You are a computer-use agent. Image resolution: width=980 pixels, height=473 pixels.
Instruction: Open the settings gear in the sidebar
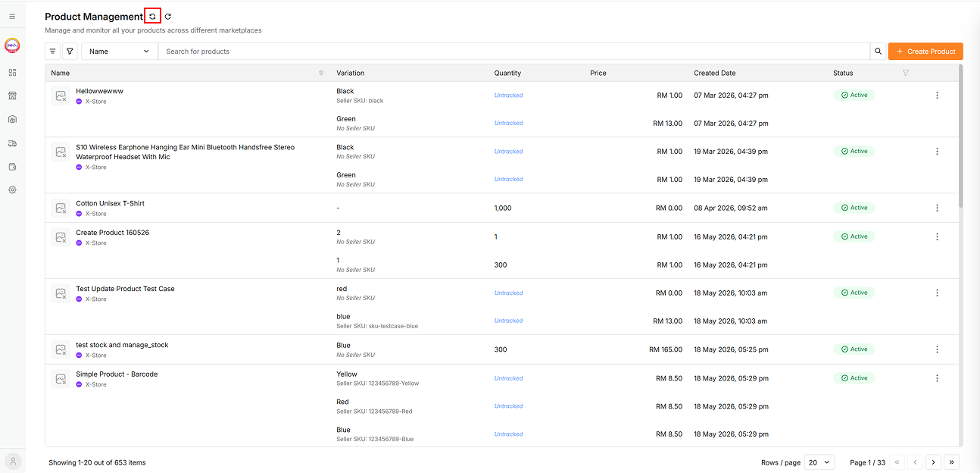tap(12, 190)
